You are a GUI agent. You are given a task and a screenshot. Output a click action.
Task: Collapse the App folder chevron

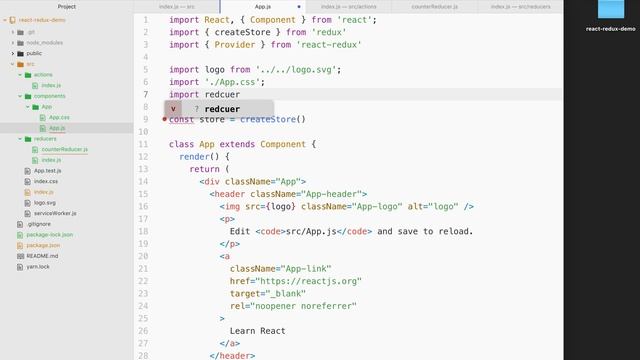pos(28,107)
